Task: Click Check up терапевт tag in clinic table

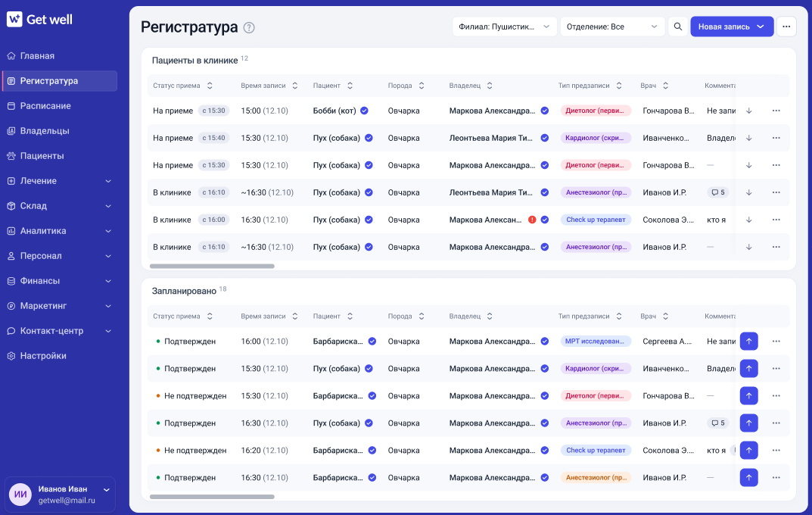Action: 596,220
